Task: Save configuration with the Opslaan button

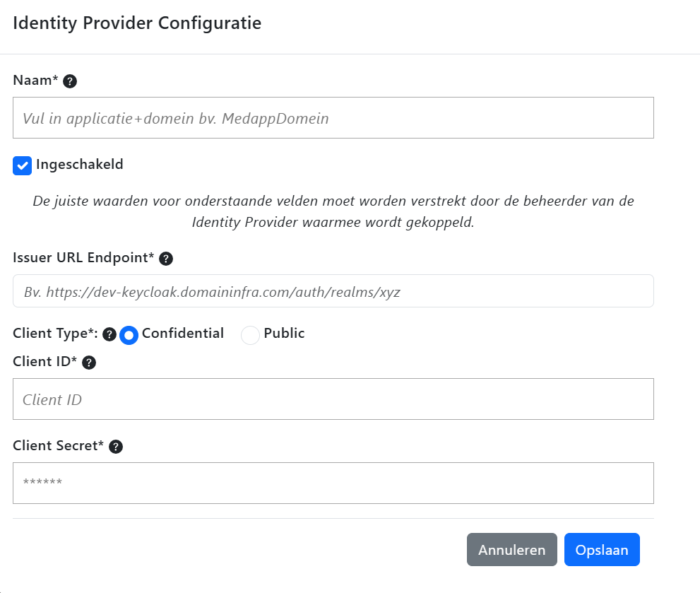Action: 602,550
